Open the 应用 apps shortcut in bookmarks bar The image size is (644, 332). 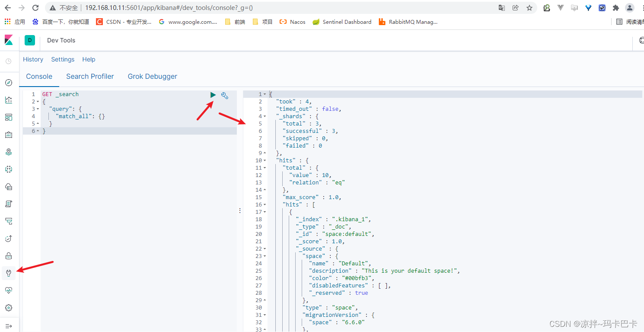tap(15, 22)
